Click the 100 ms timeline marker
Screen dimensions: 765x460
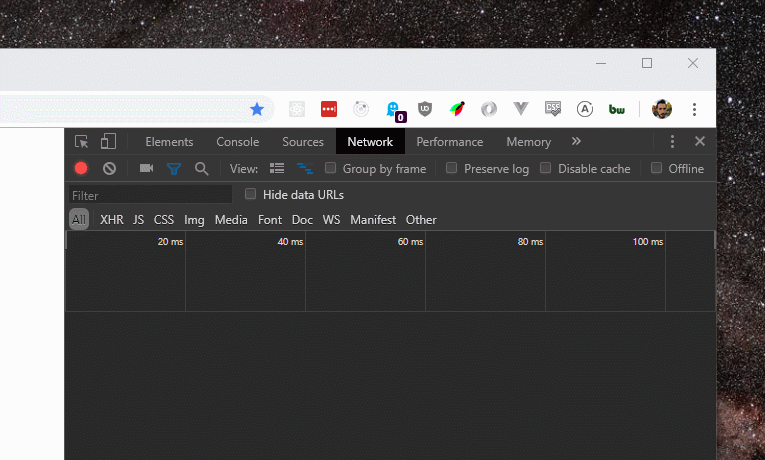(648, 241)
